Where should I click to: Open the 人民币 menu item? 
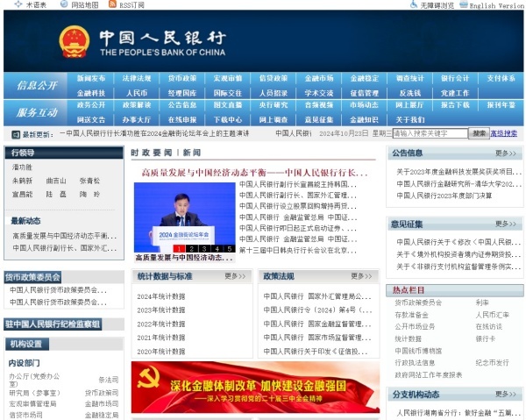[x=137, y=93]
